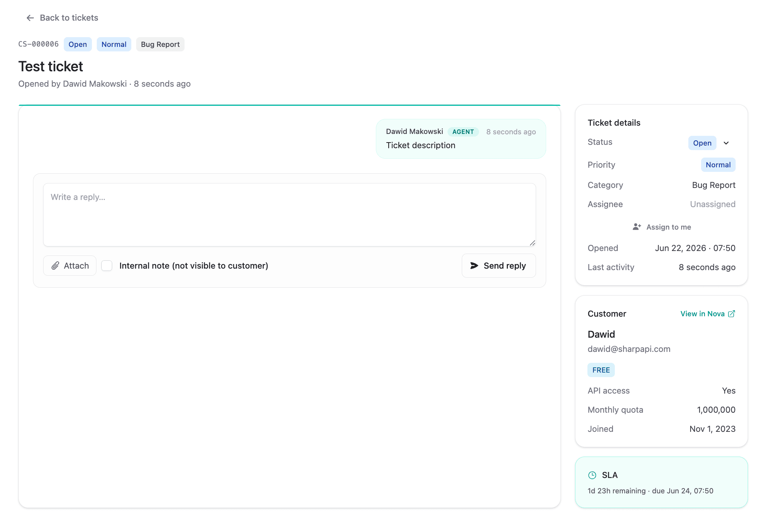The height and width of the screenshot is (532, 772).
Task: Click the Last activity 8 seconds ago value
Action: 707,267
